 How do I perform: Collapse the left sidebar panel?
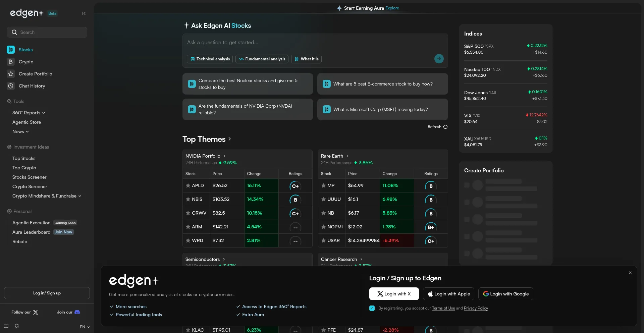point(84,13)
